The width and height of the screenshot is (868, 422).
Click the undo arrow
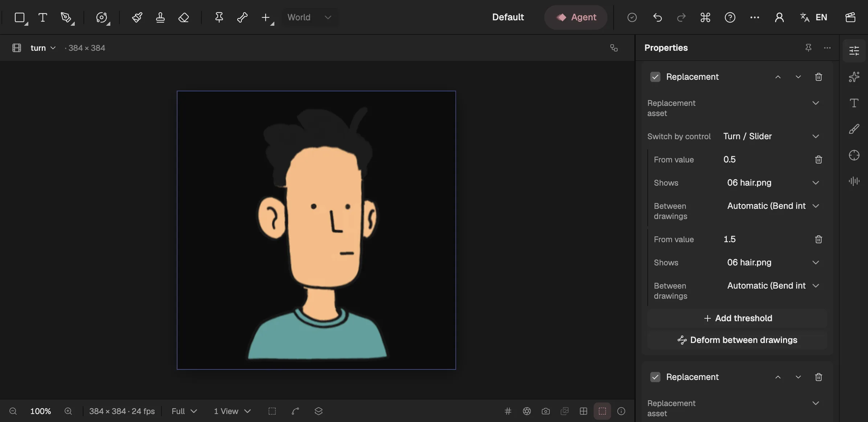658,17
